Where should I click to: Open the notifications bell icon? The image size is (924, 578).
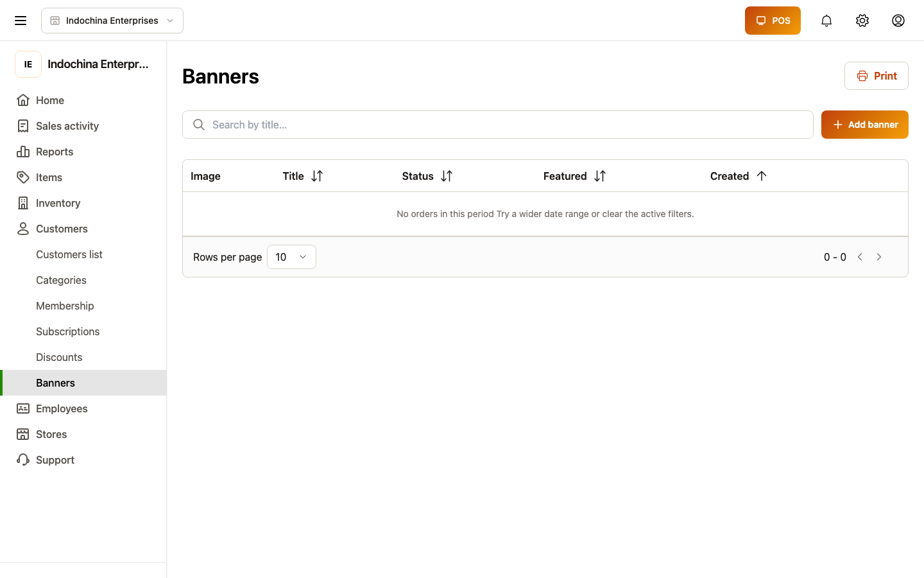tap(826, 21)
